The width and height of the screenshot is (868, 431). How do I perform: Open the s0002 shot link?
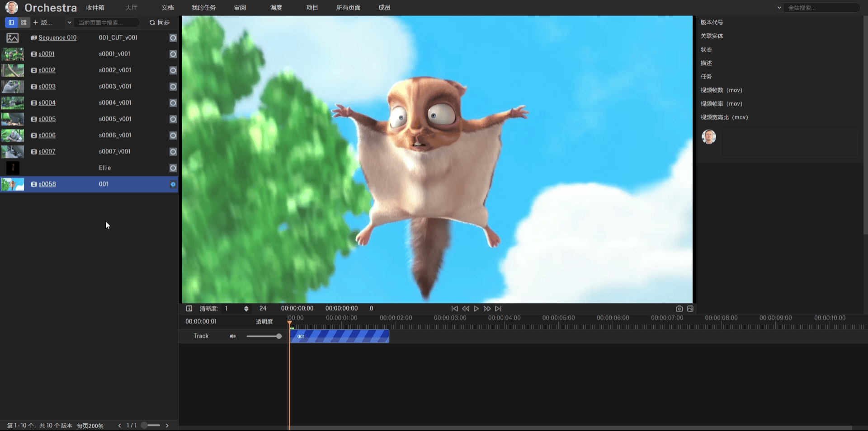click(47, 70)
